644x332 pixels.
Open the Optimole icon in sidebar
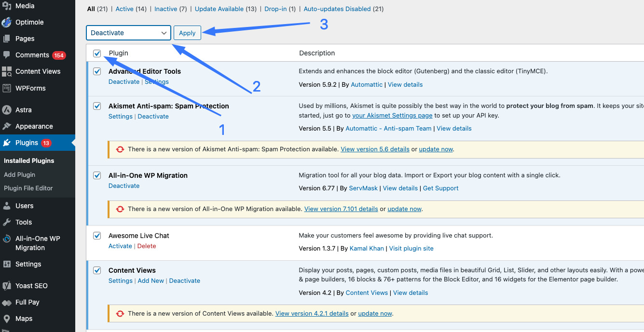[7, 22]
